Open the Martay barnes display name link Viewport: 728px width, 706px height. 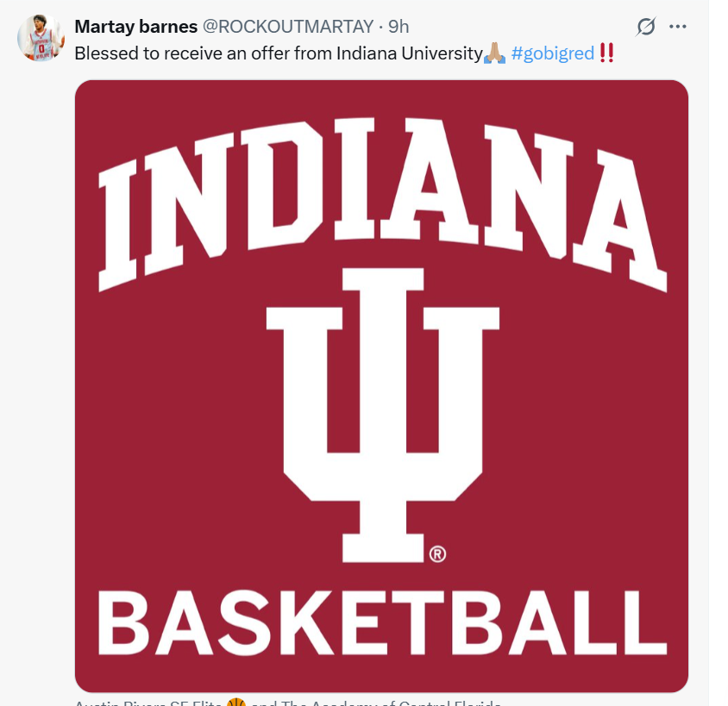pyautogui.click(x=136, y=27)
